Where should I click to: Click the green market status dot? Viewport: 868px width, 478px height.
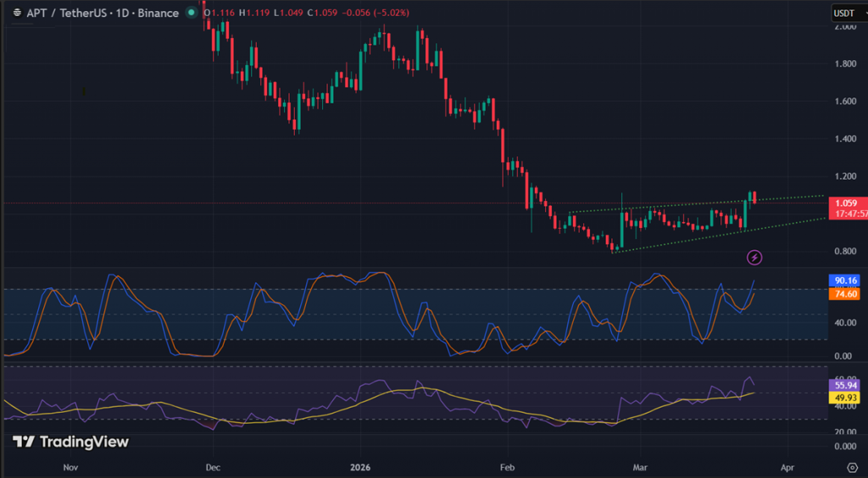pos(191,12)
